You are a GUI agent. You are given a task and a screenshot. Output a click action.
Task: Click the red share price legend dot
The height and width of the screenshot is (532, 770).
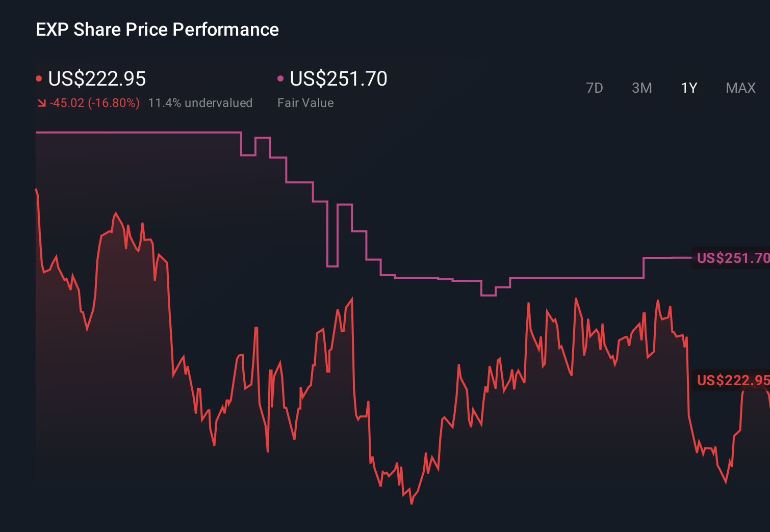coord(39,77)
